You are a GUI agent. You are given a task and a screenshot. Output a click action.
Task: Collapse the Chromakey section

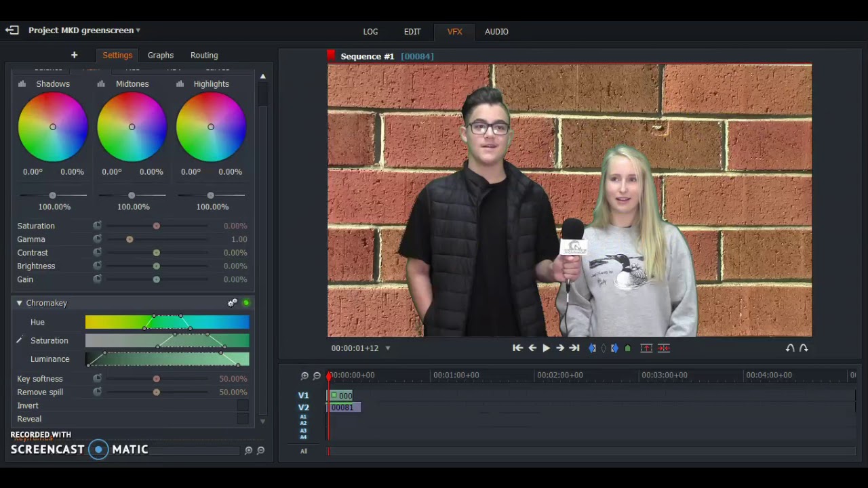(x=19, y=303)
